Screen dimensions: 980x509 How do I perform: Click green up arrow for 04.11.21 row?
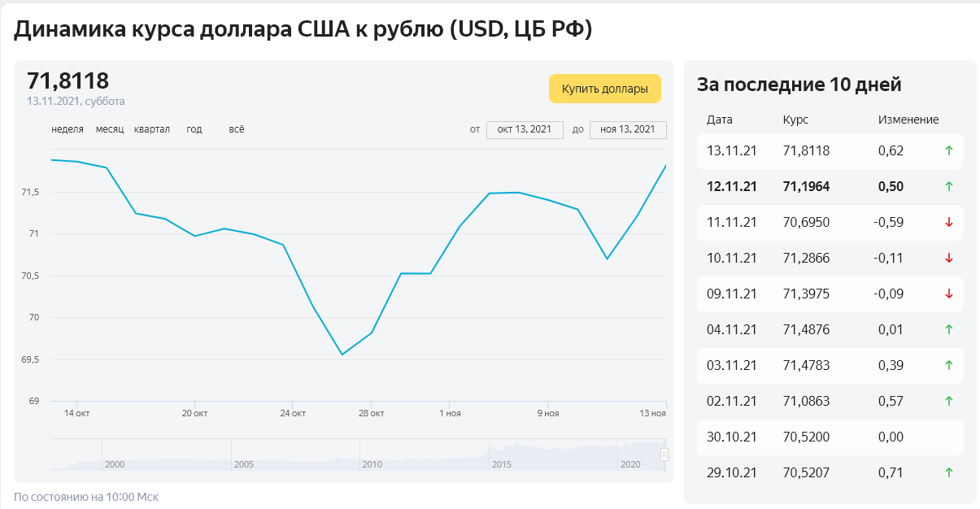[x=948, y=329]
